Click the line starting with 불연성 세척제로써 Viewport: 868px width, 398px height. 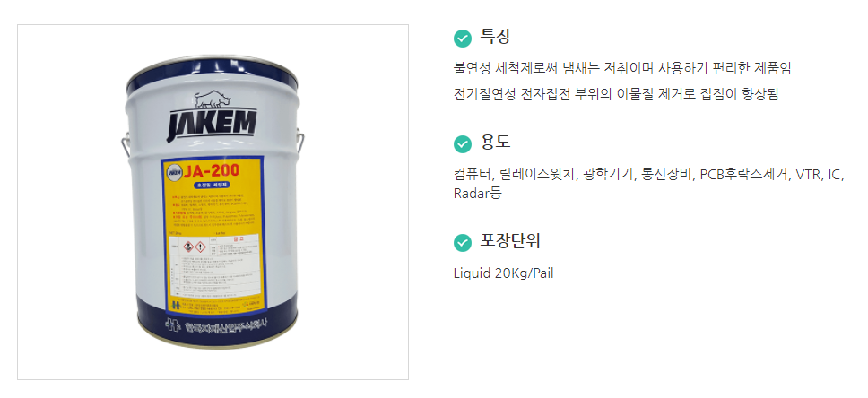(x=622, y=69)
